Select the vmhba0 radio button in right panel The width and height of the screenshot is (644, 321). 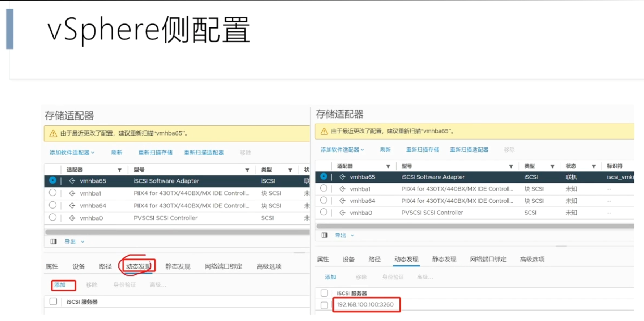tap(323, 212)
